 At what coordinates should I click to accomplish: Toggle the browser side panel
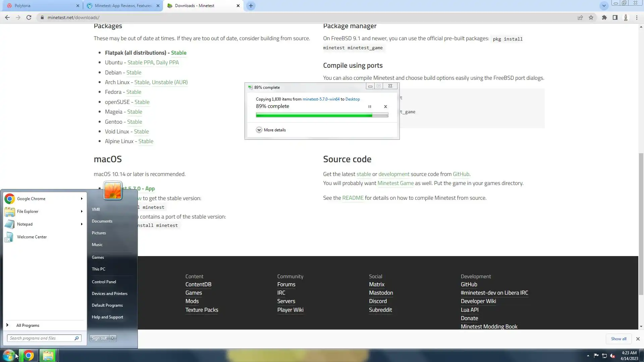615,17
